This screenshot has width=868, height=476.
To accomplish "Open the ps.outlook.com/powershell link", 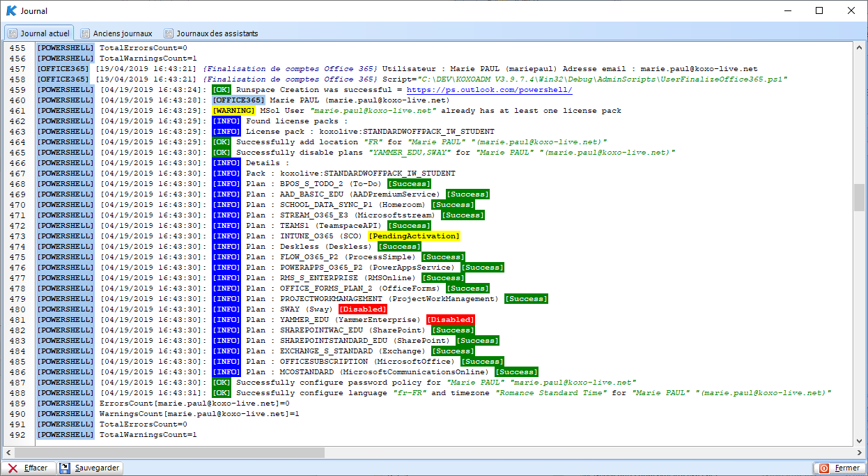I will pyautogui.click(x=489, y=90).
